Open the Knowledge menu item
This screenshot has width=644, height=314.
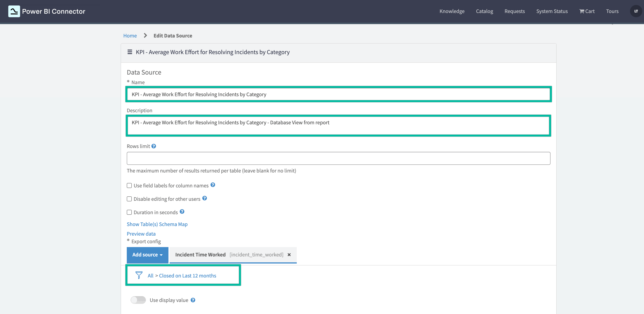tap(452, 11)
